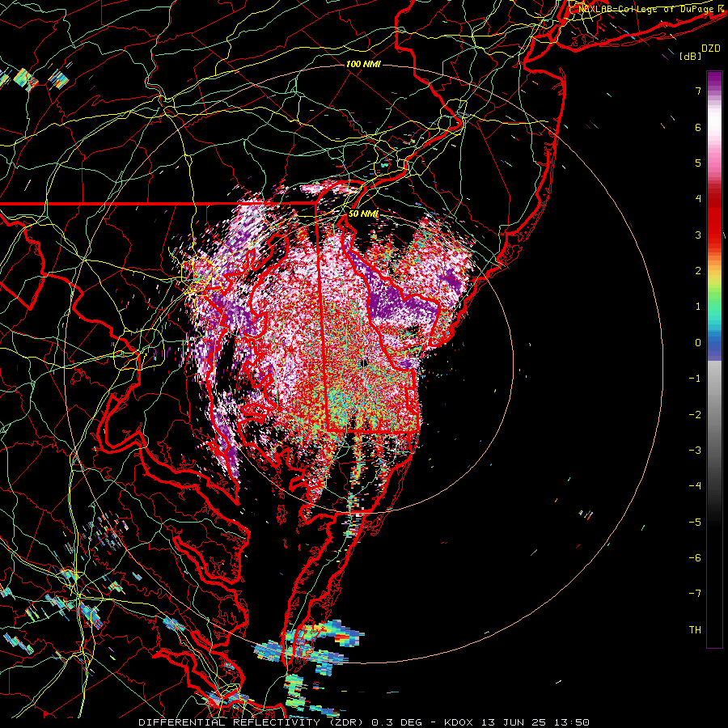
Task: Click the TH threshold label on the scale
Action: [x=695, y=630]
